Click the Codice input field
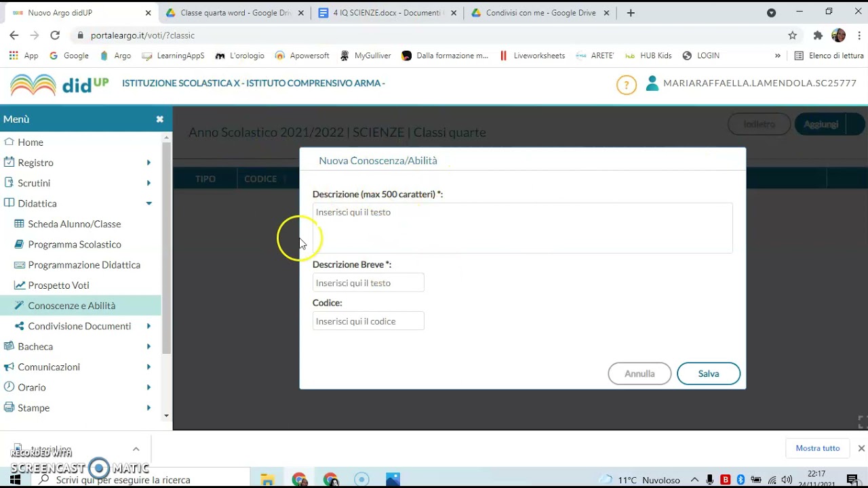Screen dimensions: 868x488 (368, 321)
